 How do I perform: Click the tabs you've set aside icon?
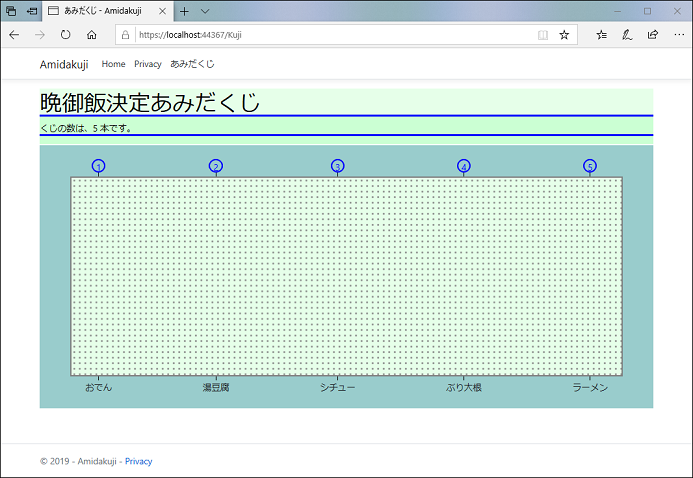click(x=11, y=11)
